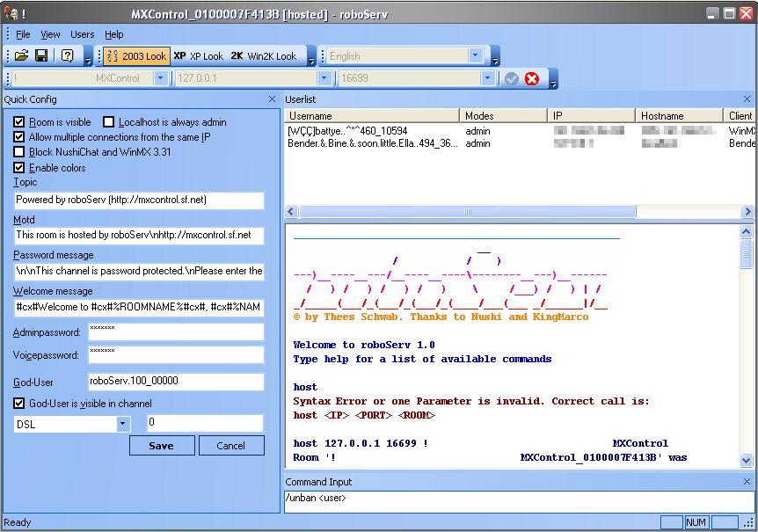Click chat log scroll up arrow

point(746,232)
